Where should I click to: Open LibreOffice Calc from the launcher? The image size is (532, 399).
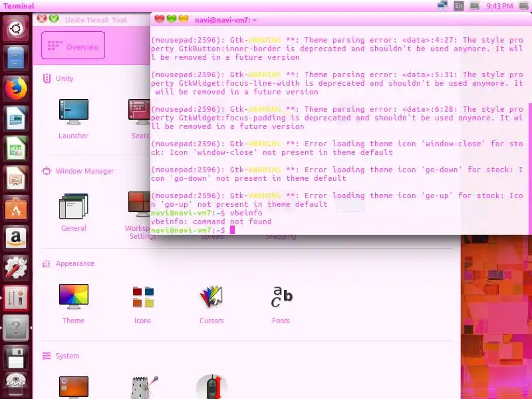pos(16,148)
